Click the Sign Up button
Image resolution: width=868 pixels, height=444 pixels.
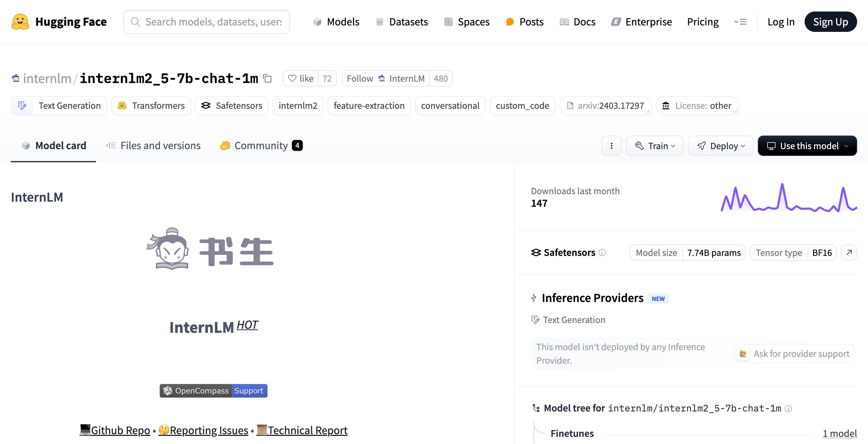(x=830, y=22)
